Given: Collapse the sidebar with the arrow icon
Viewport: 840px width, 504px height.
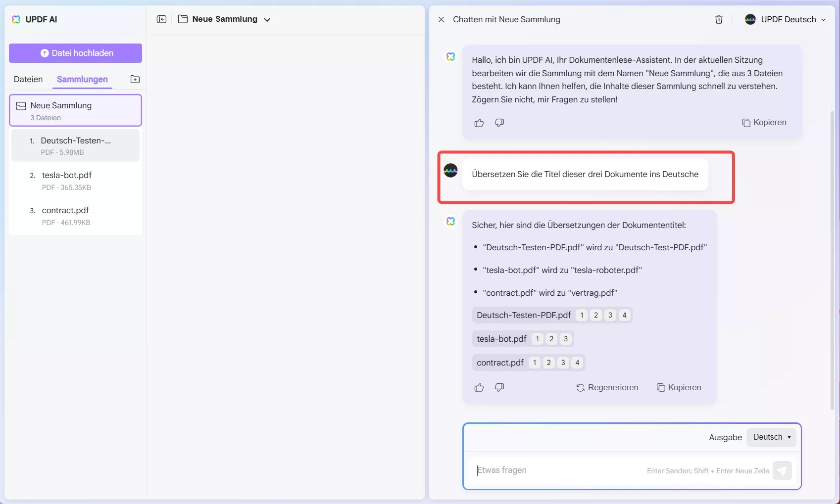Looking at the screenshot, I should click(161, 19).
